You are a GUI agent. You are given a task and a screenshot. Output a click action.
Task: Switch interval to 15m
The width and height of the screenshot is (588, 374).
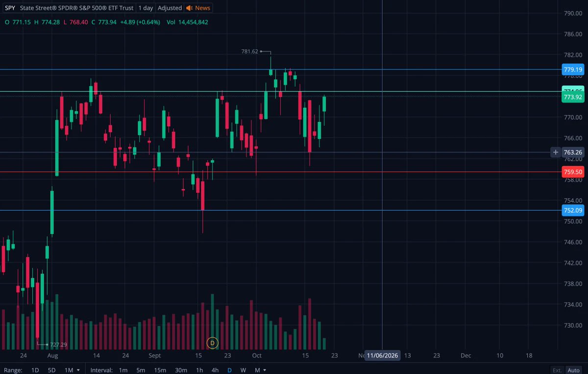tap(160, 370)
